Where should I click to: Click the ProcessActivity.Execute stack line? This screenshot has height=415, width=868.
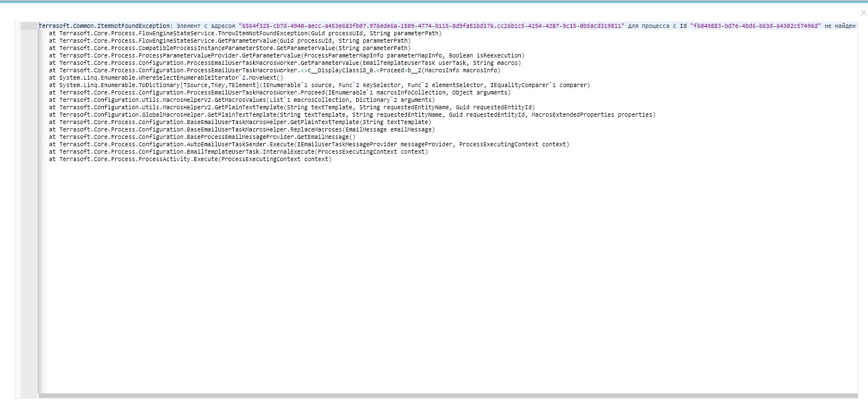[190, 159]
